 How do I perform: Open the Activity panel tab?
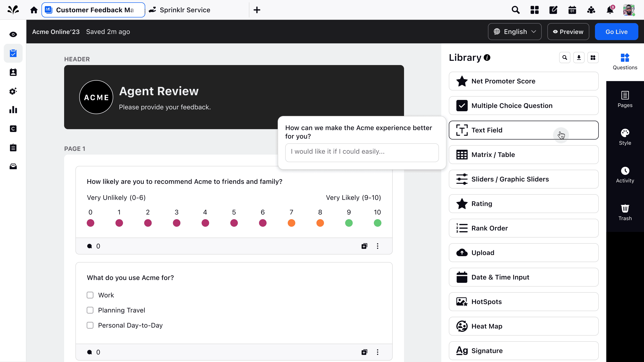[625, 175]
